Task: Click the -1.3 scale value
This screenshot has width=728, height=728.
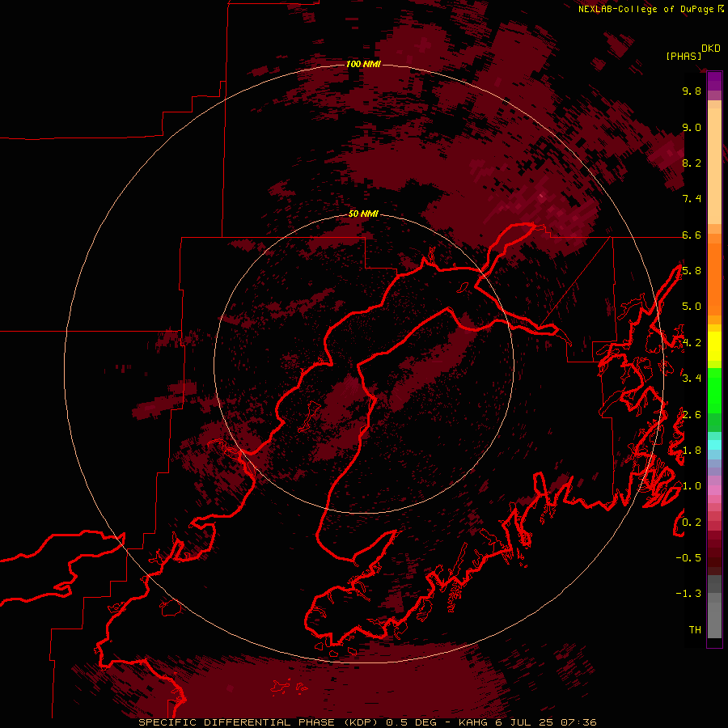Action: coord(688,594)
